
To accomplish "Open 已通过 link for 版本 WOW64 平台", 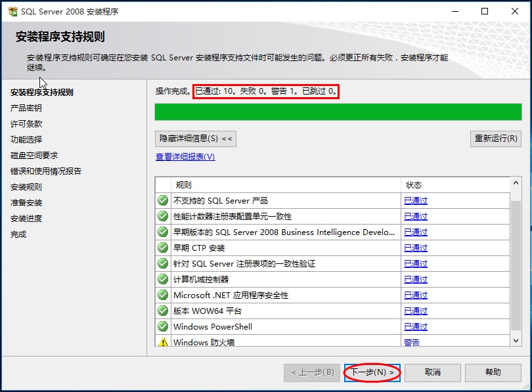I will (416, 311).
